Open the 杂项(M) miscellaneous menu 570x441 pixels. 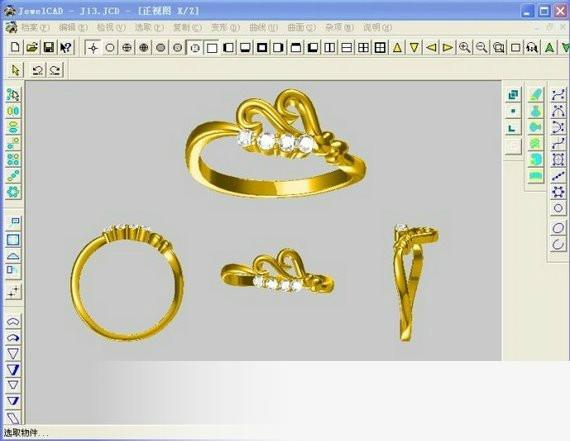(339, 27)
